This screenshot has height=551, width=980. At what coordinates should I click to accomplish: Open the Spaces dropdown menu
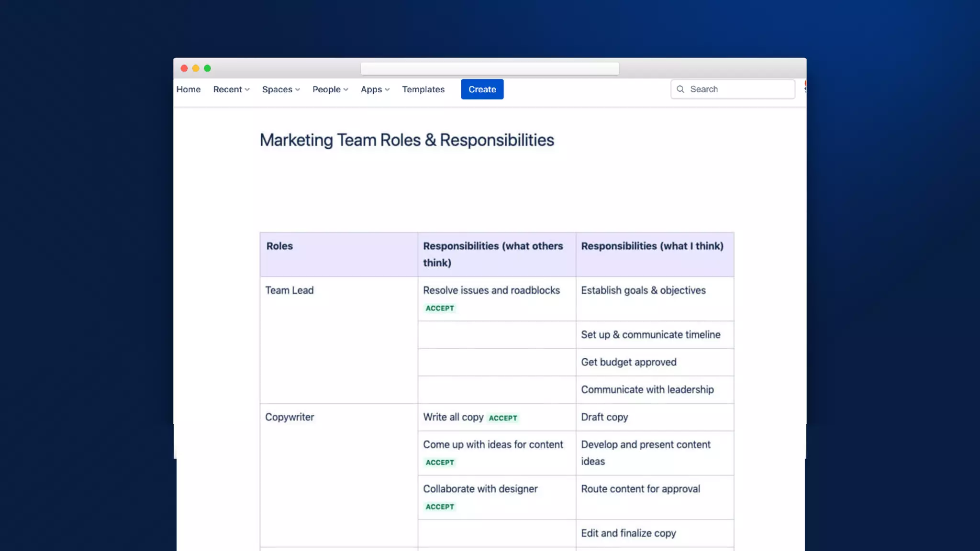[x=281, y=89]
